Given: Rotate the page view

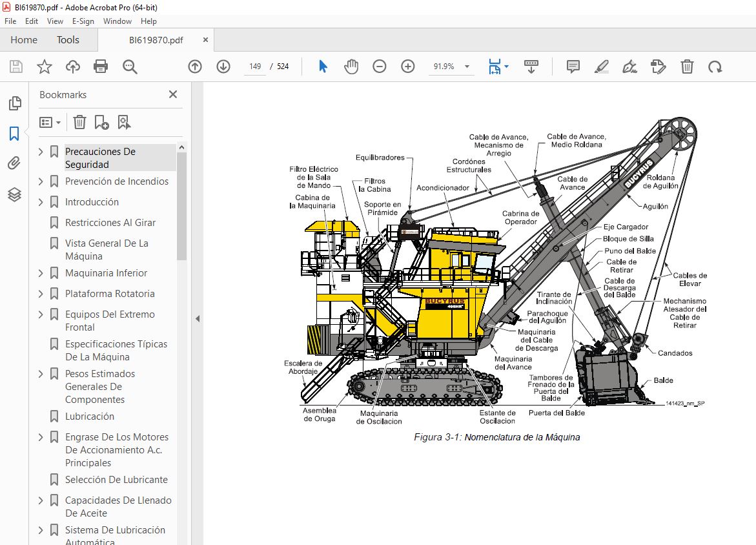Looking at the screenshot, I should pyautogui.click(x=715, y=67).
